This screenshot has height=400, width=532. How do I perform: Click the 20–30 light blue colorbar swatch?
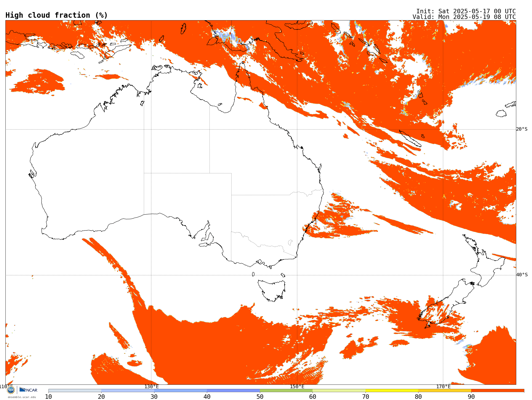tap(128, 391)
